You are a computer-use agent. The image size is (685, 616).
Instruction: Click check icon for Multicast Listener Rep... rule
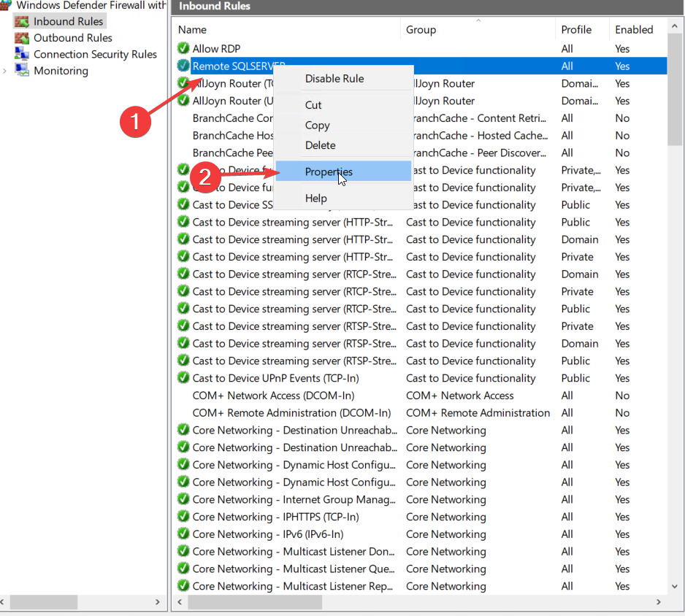pyautogui.click(x=183, y=586)
